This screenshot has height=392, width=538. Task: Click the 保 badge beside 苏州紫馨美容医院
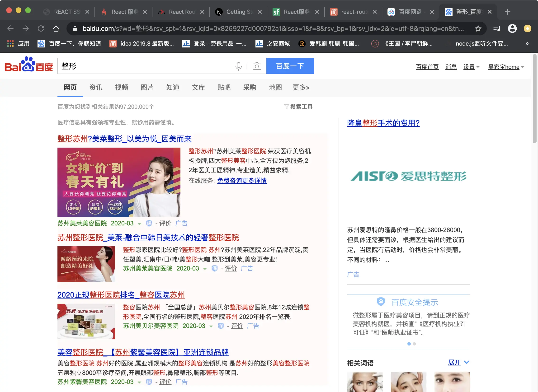[x=149, y=382]
